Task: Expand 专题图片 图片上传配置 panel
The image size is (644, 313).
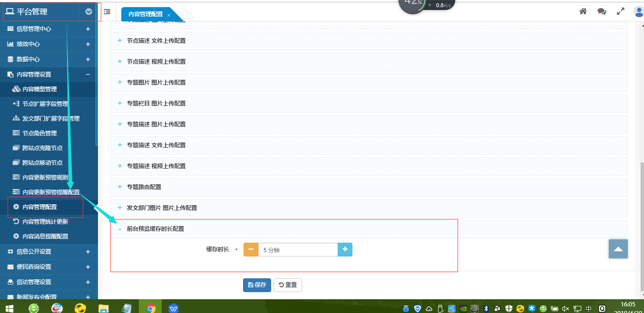Action: point(369,83)
